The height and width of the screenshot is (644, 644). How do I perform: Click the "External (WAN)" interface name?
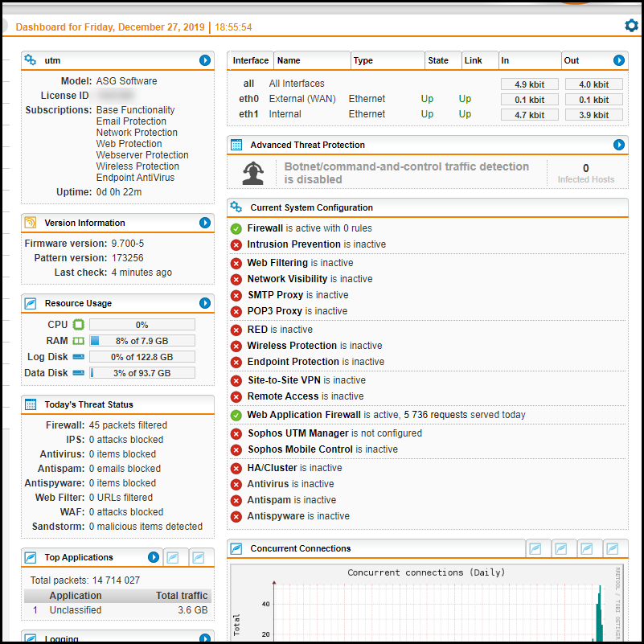(x=302, y=99)
